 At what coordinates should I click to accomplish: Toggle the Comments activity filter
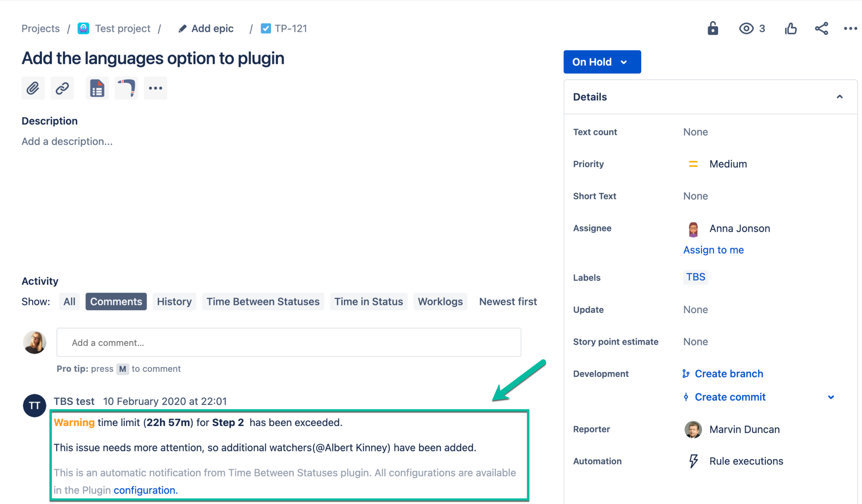(116, 301)
